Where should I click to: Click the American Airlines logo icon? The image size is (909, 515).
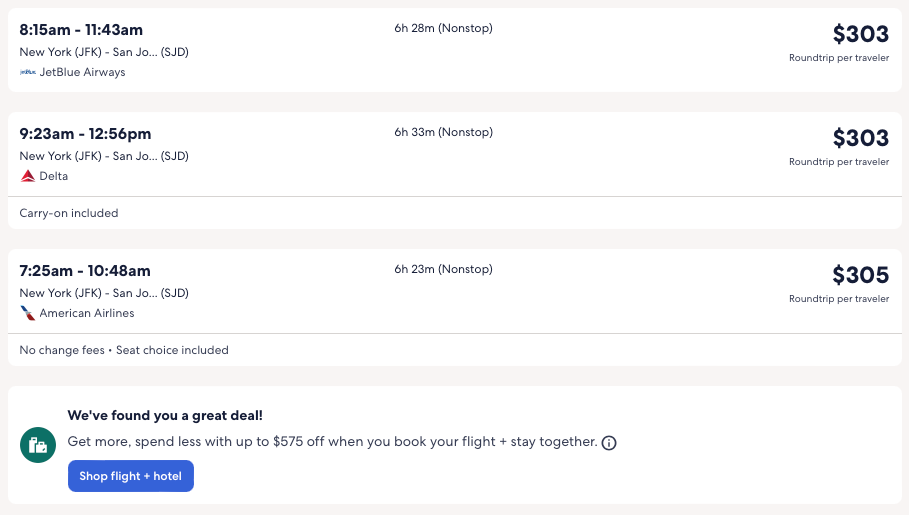pos(28,313)
